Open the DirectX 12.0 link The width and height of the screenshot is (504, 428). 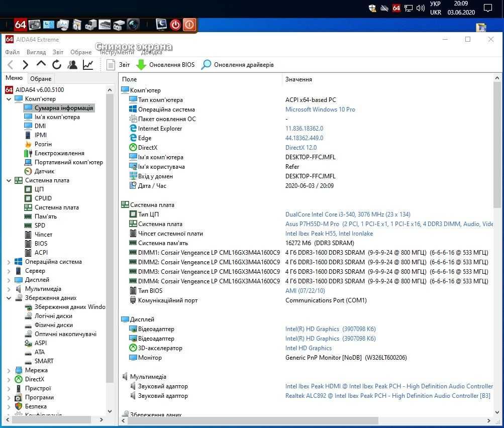(301, 148)
